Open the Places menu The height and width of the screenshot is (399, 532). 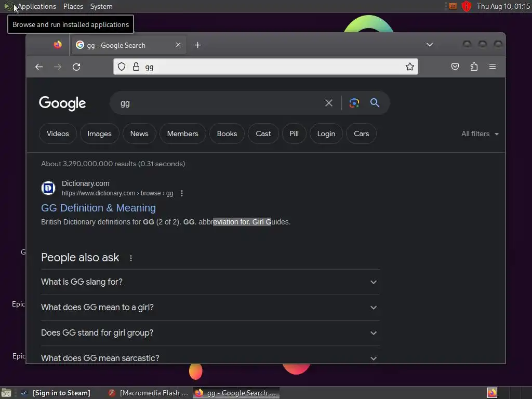73,6
